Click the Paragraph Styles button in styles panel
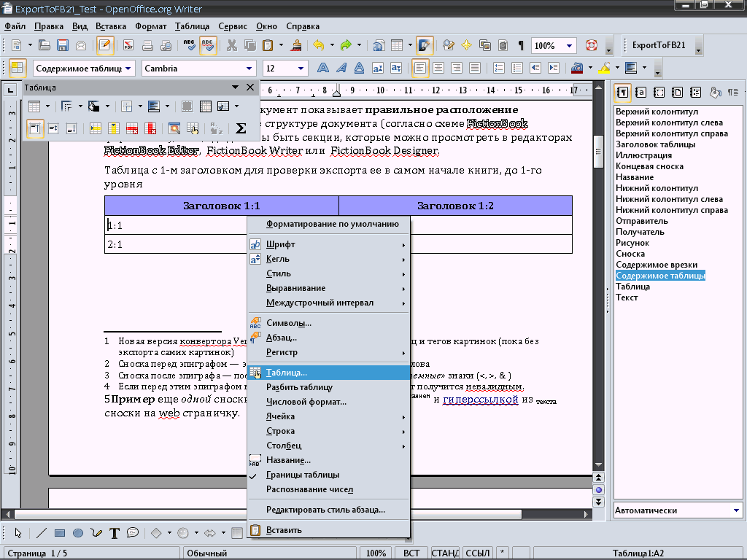 pos(623,92)
